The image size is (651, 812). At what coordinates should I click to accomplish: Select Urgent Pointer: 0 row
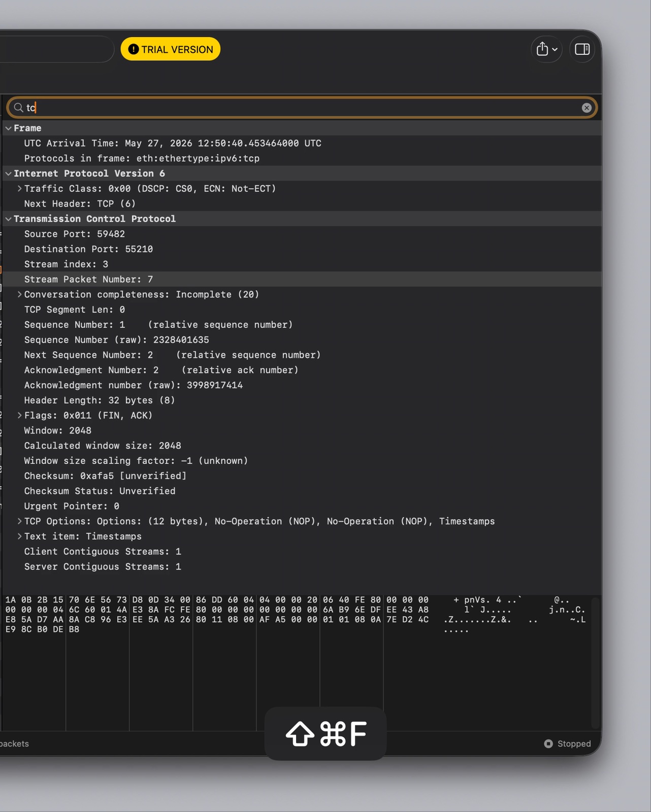pyautogui.click(x=302, y=506)
